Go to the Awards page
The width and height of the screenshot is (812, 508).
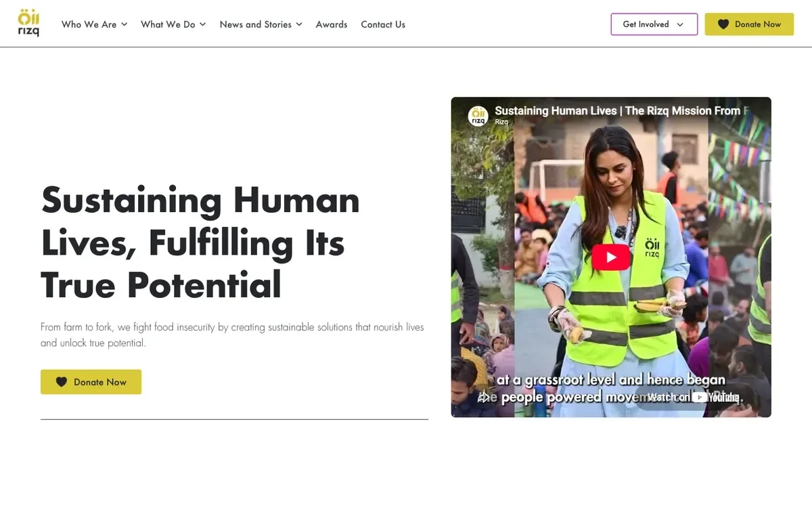pos(332,24)
